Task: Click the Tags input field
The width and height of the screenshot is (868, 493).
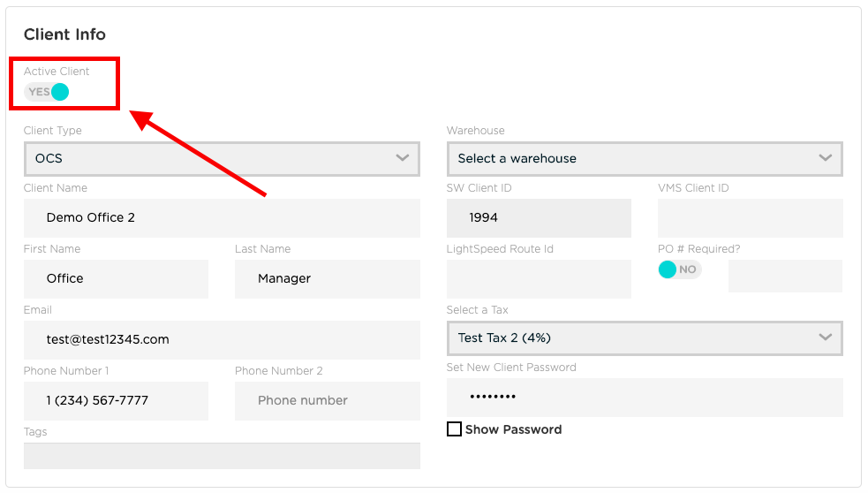Action: point(221,456)
